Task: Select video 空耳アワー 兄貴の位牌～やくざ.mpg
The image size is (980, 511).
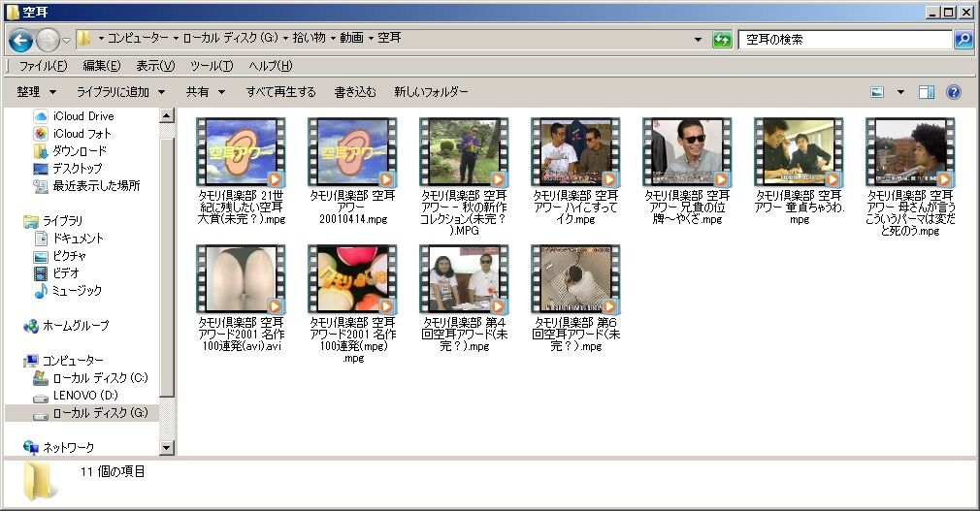Action: click(x=687, y=172)
